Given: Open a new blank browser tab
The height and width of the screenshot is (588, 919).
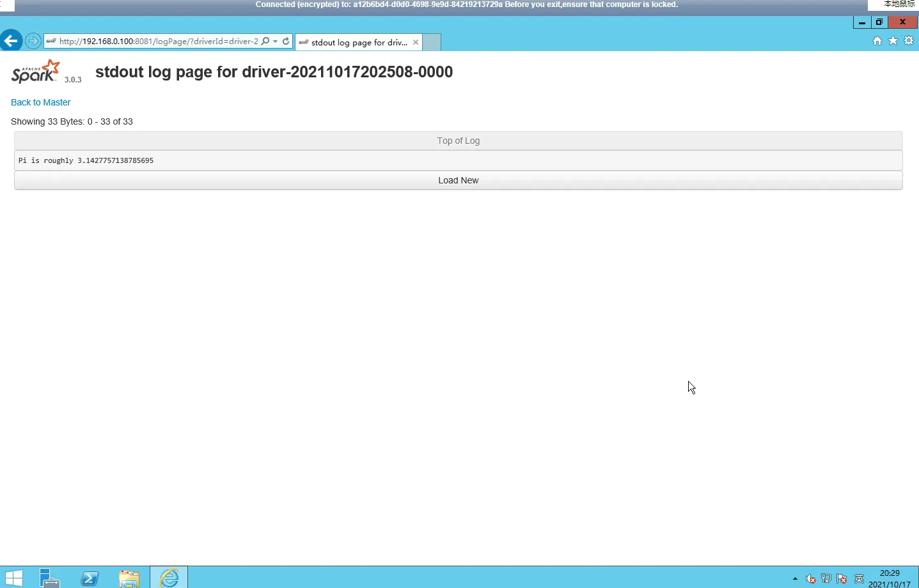Looking at the screenshot, I should pyautogui.click(x=432, y=42).
